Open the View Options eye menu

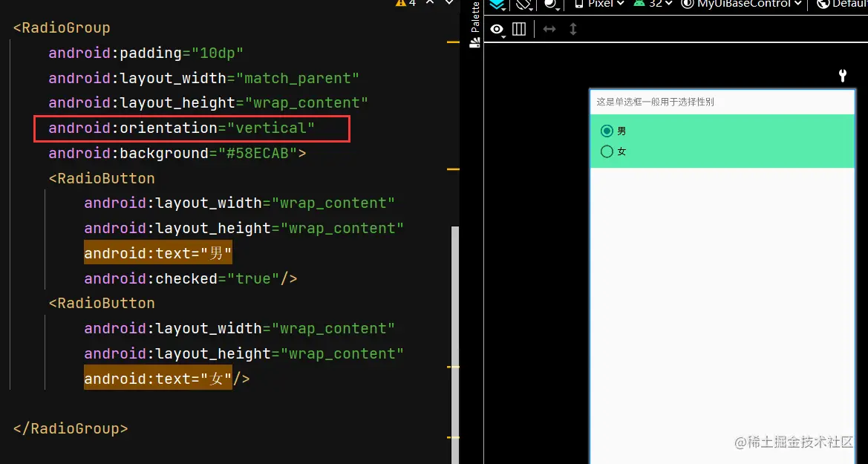click(497, 30)
